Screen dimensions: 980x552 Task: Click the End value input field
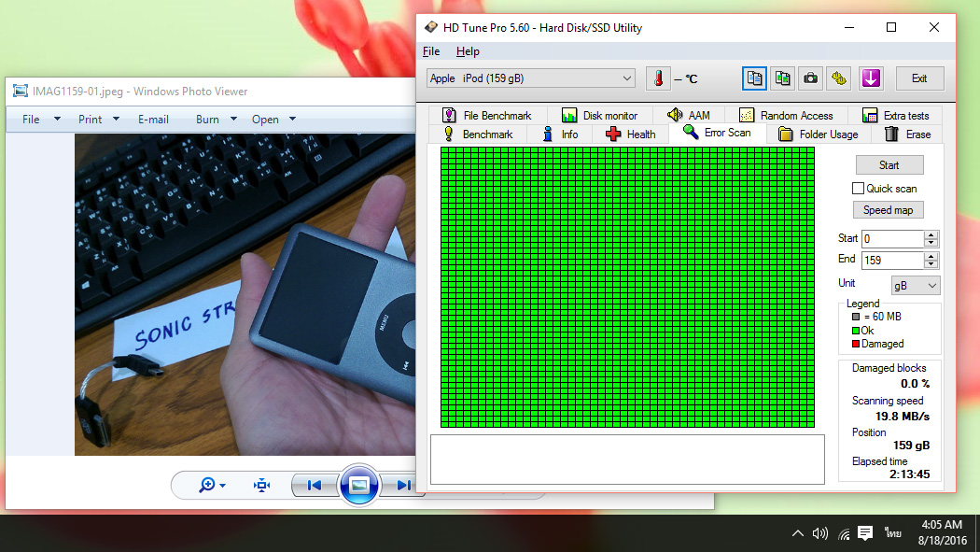coord(891,261)
